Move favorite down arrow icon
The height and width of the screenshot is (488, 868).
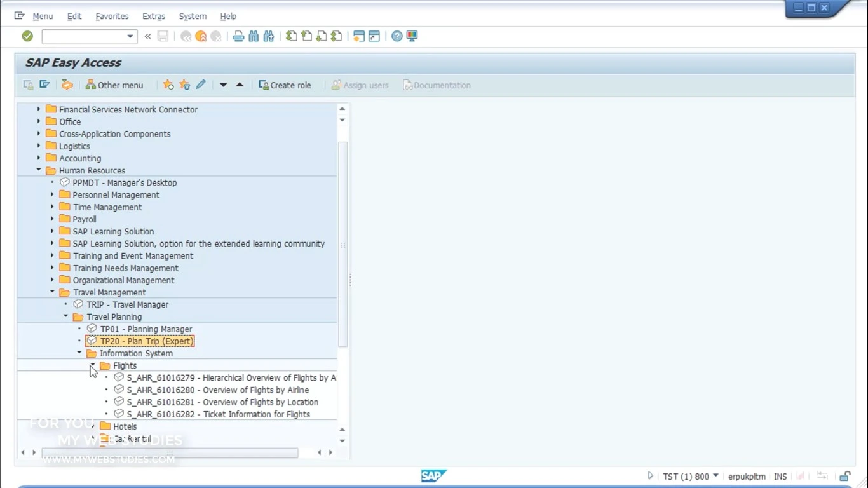[223, 85]
